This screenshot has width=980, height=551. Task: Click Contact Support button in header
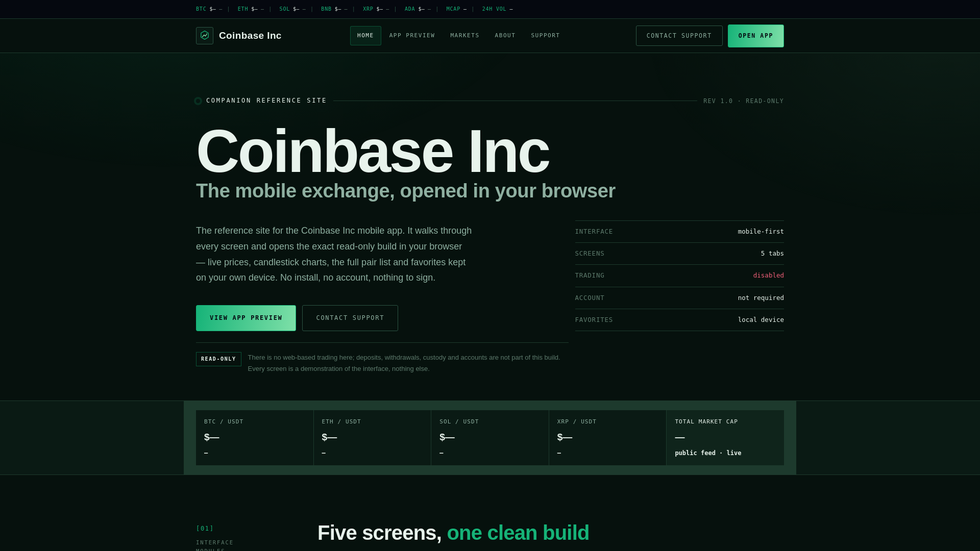(679, 36)
